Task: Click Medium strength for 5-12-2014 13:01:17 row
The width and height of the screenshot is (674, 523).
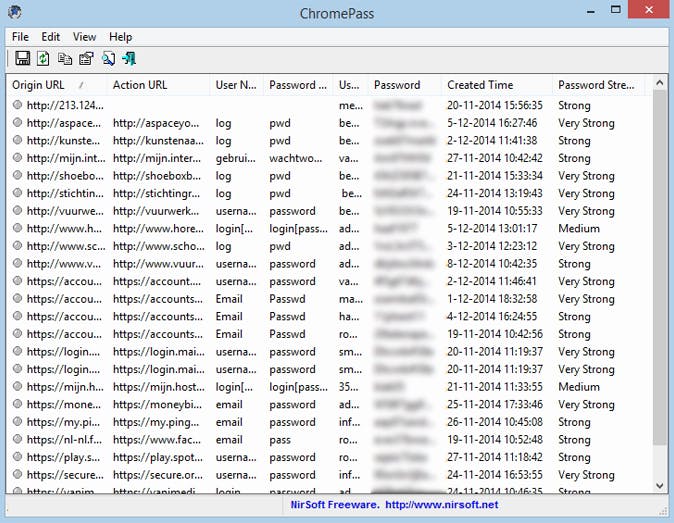Action: [x=579, y=229]
